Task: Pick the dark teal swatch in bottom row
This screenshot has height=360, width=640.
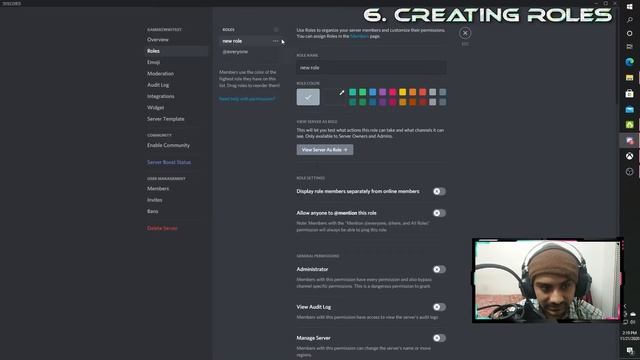Action: [353, 102]
